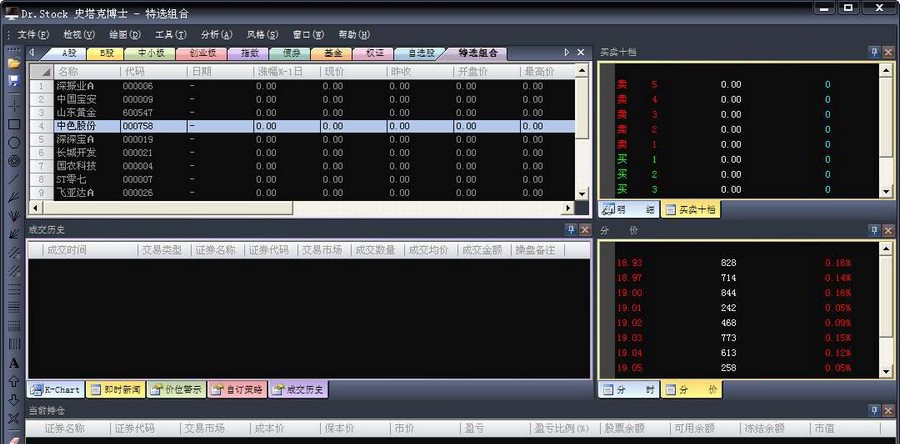Screen dimensions: 900x444
Task: Sort by the 代码 column header
Action: (x=153, y=72)
